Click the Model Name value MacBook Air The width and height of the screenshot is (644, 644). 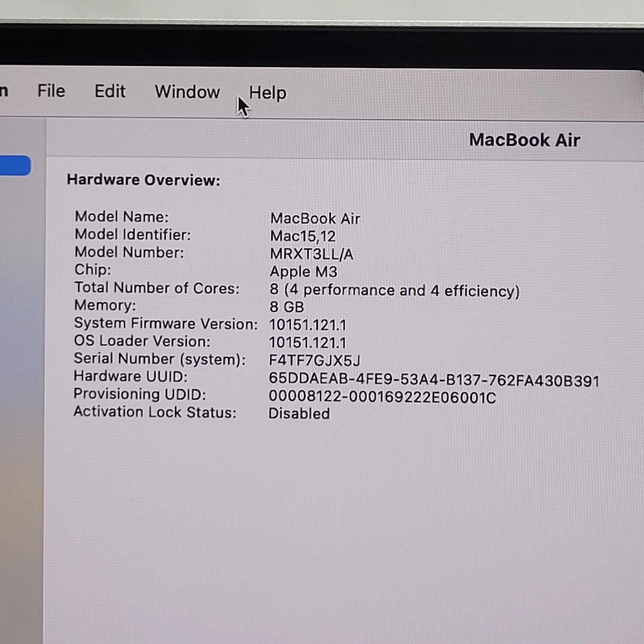pos(315,219)
